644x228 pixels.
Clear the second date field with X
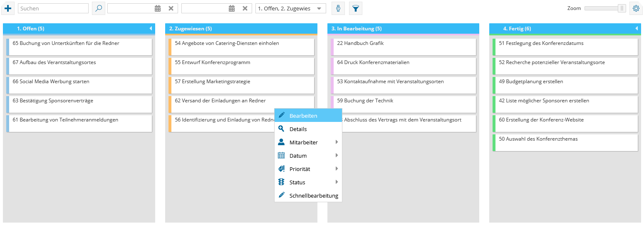[x=245, y=8]
